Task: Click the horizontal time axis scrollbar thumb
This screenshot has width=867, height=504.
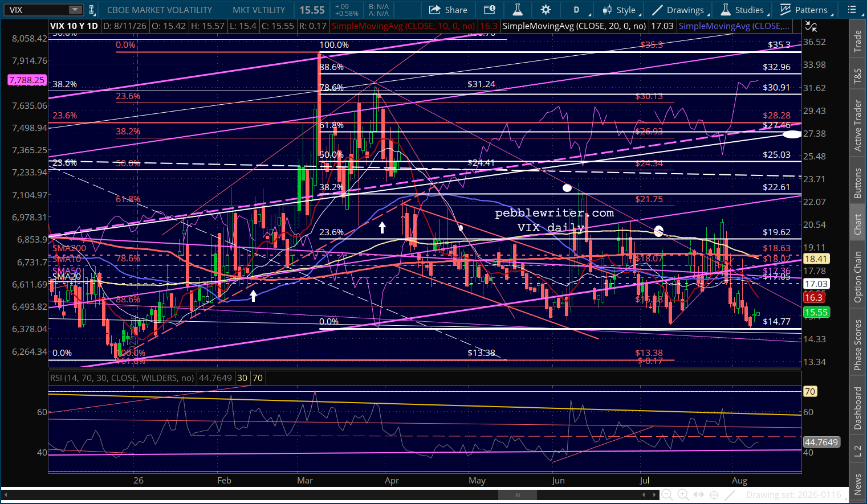Action: pos(518,495)
